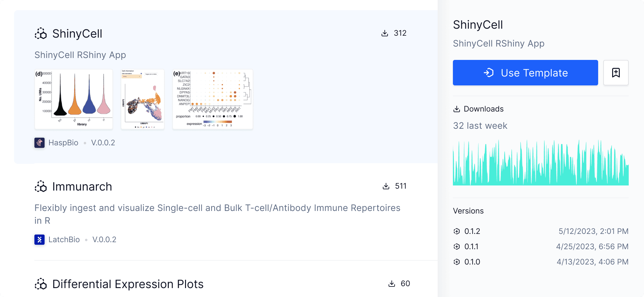Click ShinyCell download count icon
Image resolution: width=644 pixels, height=297 pixels.
tap(385, 33)
